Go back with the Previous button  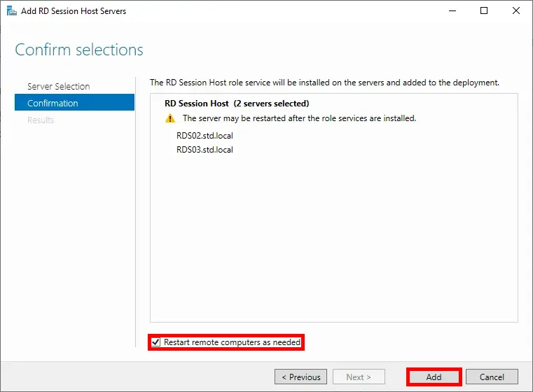point(300,377)
